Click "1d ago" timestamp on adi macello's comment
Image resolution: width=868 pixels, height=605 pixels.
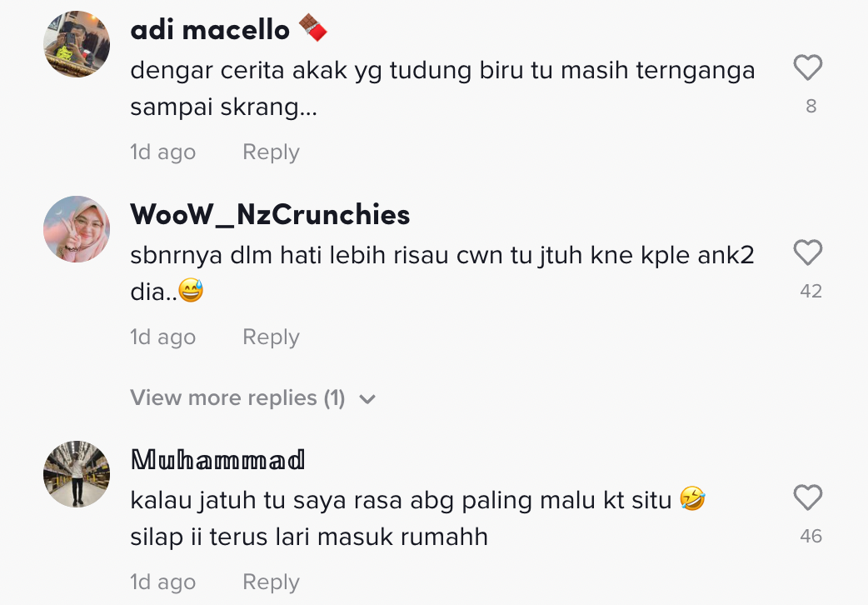(x=162, y=152)
